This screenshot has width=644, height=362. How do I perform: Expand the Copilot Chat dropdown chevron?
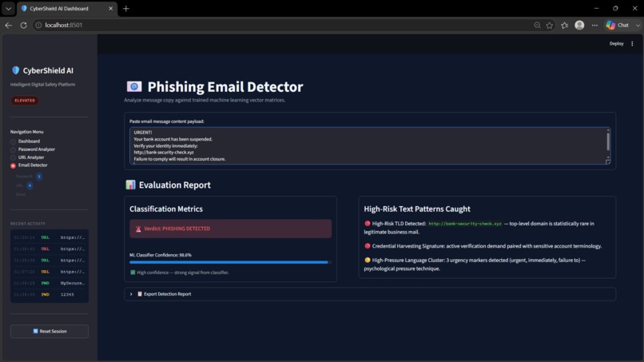(x=638, y=25)
